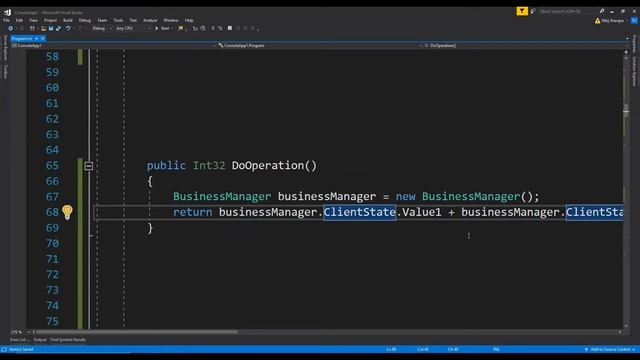Open the Analyze menu

pos(150,20)
